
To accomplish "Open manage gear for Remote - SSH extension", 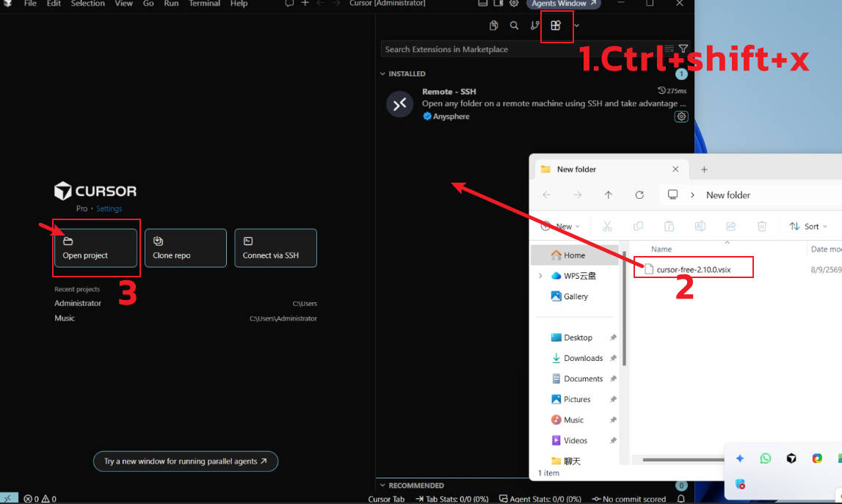I will 681,116.
